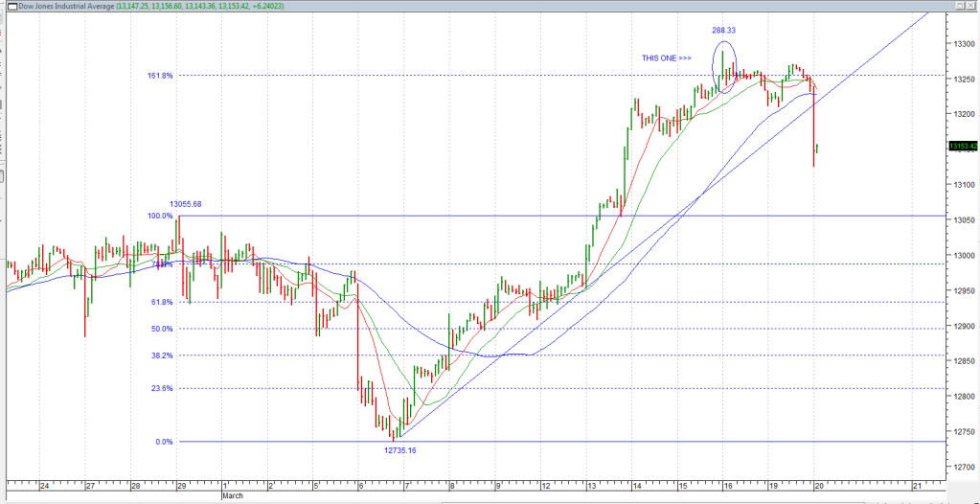Click the 13250 price axis label
980x504 pixels.
tap(963, 80)
